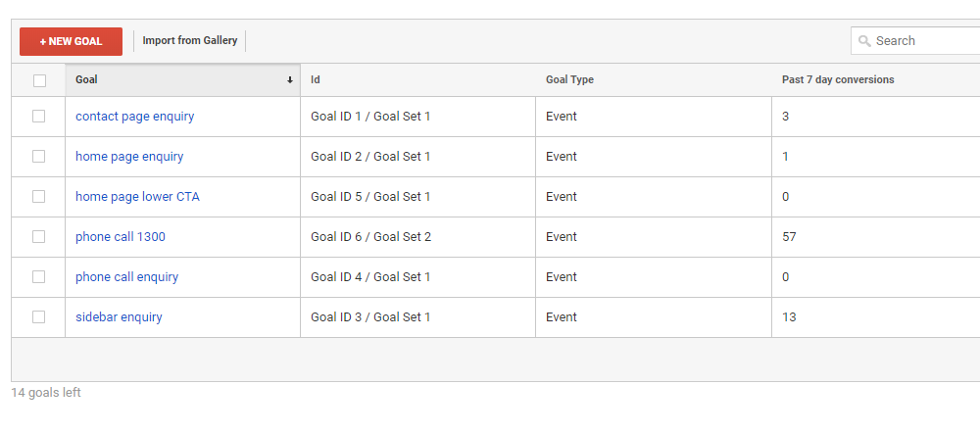Open the phone call 1300 goal
Viewport: 980px width, 434px height.
click(121, 237)
